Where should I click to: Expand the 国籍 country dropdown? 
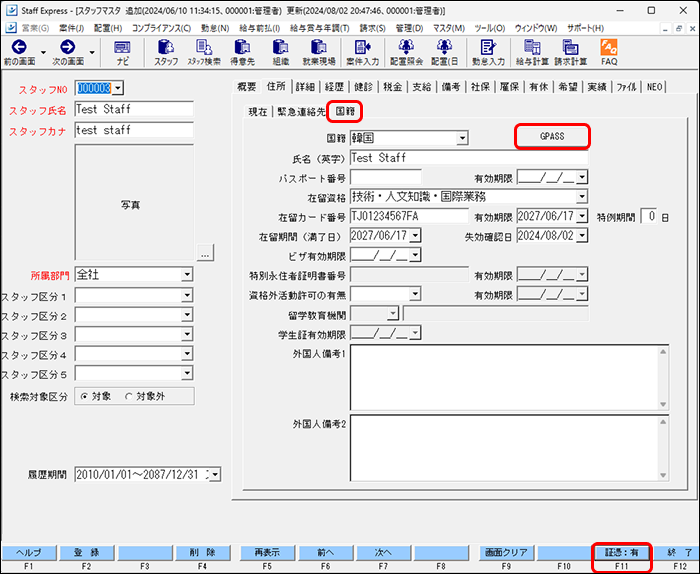(462, 137)
